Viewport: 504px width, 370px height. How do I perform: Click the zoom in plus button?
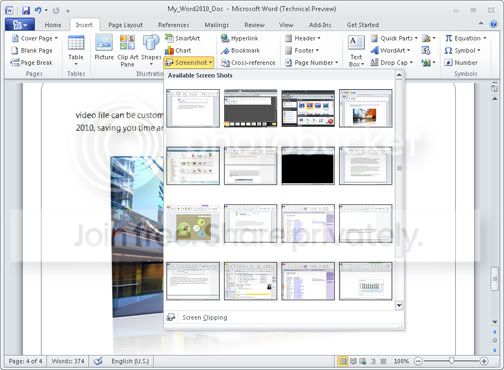pyautogui.click(x=484, y=361)
